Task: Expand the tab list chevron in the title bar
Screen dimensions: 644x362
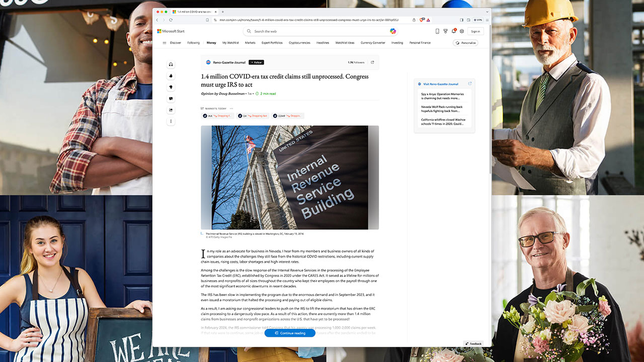Action: point(487,12)
